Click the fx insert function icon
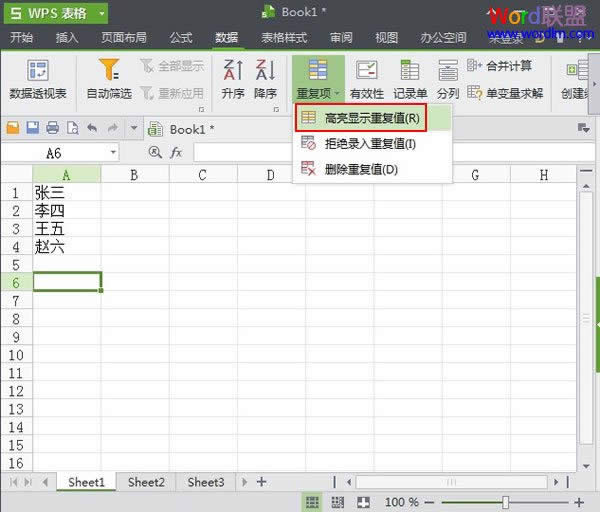This screenshot has width=600, height=512. pos(176,152)
